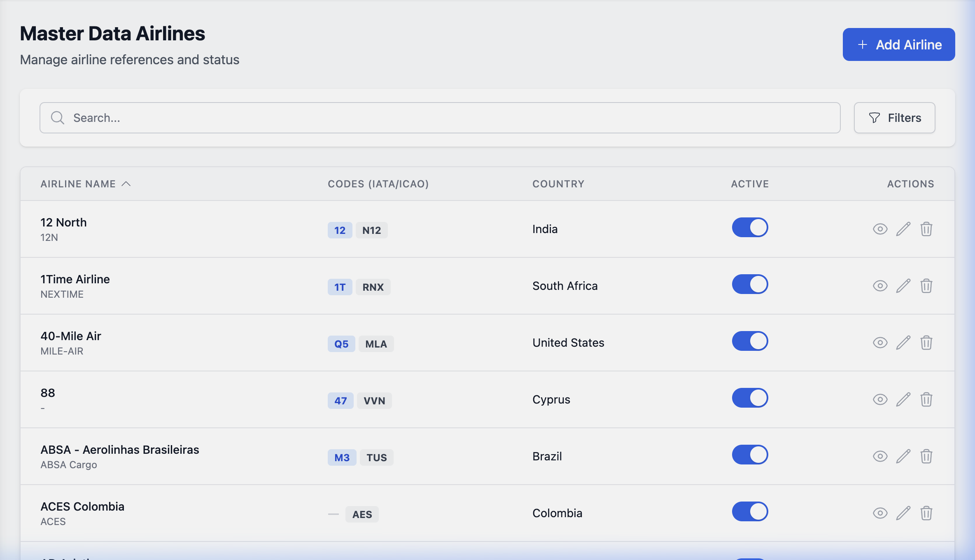The image size is (975, 560).
Task: Select the 1Time Airline name
Action: [75, 279]
